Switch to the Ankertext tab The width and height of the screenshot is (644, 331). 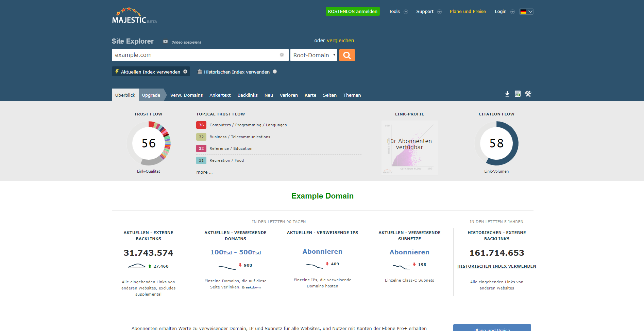pyautogui.click(x=220, y=95)
